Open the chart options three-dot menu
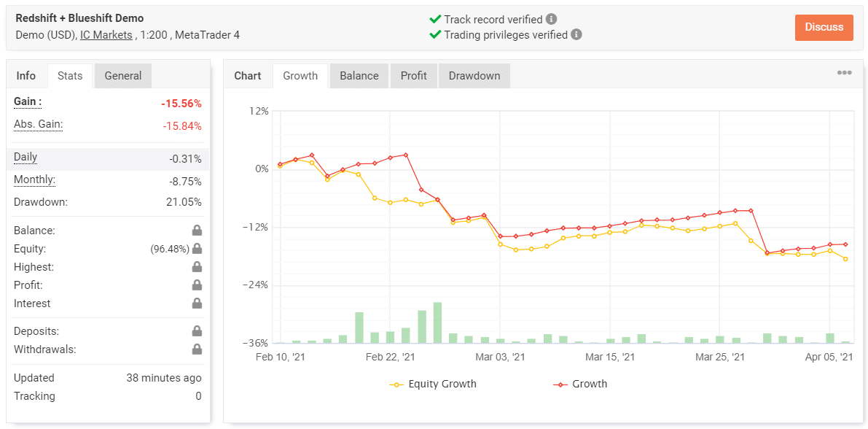868x429 pixels. (844, 73)
